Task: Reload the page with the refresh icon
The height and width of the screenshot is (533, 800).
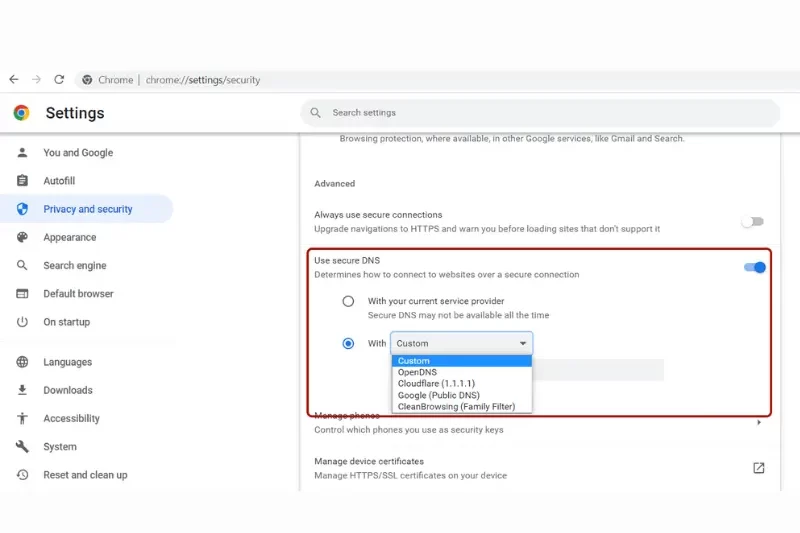Action: click(x=59, y=80)
